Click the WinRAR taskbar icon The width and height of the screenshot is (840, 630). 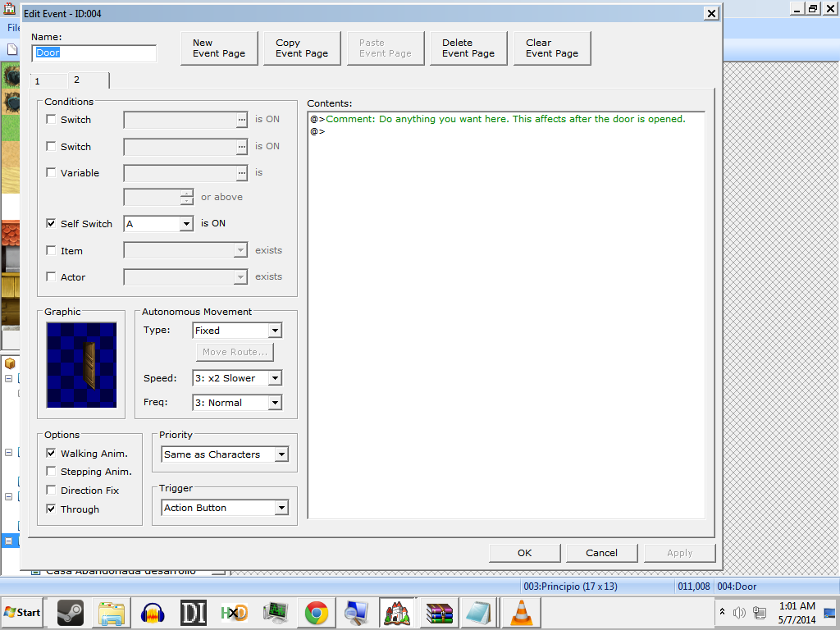pyautogui.click(x=439, y=613)
